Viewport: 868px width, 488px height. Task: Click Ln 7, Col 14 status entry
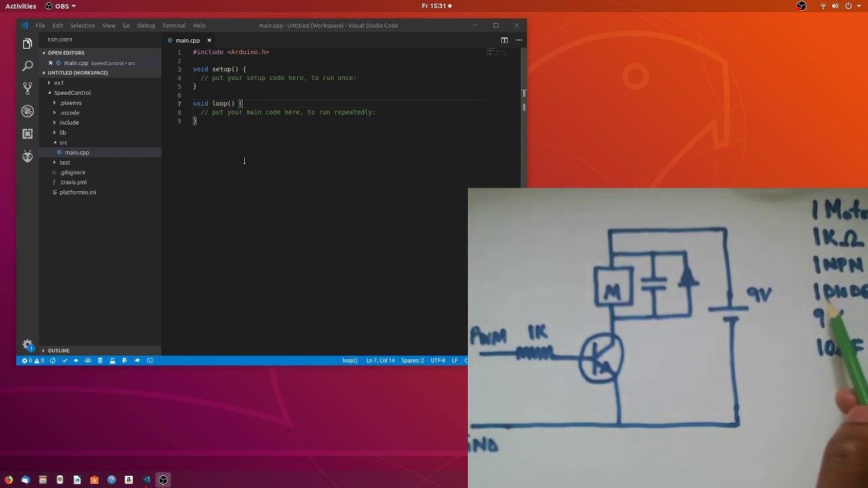(380, 361)
